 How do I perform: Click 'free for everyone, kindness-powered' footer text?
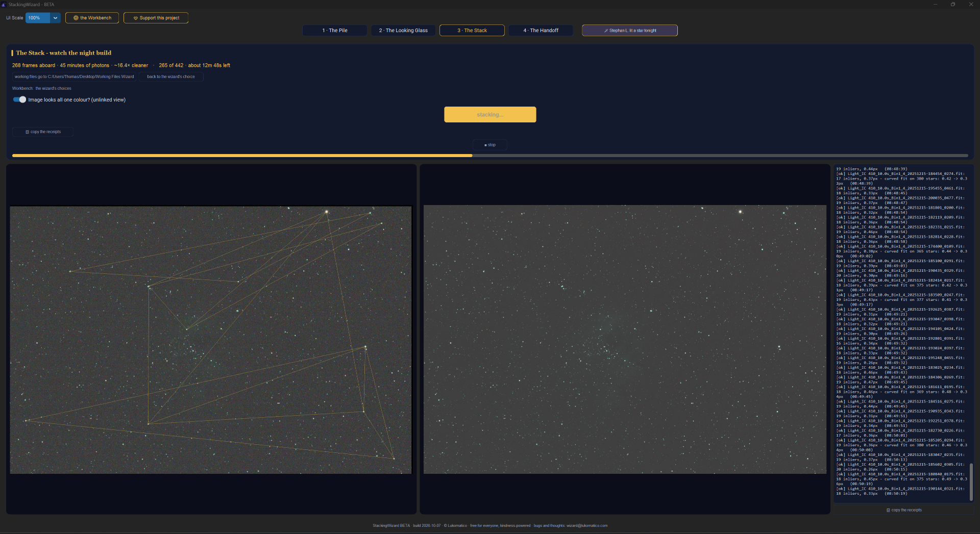point(500,525)
